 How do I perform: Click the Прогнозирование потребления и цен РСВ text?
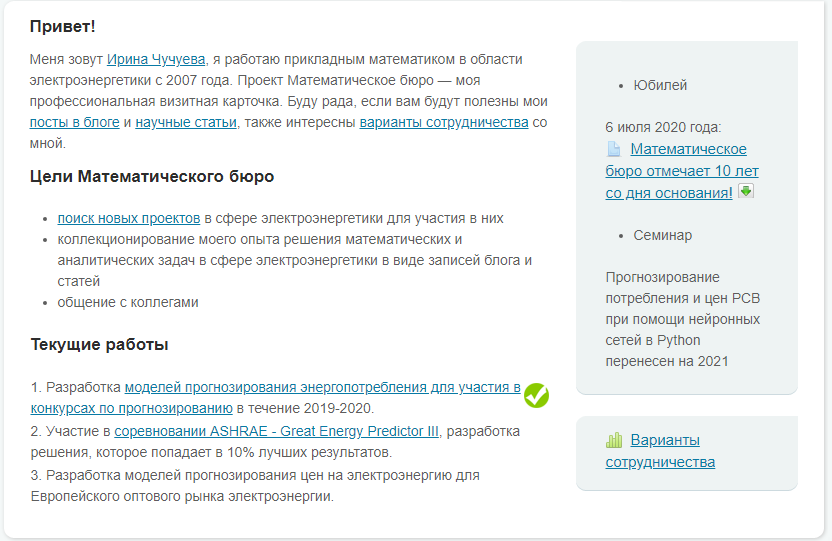[x=683, y=319]
